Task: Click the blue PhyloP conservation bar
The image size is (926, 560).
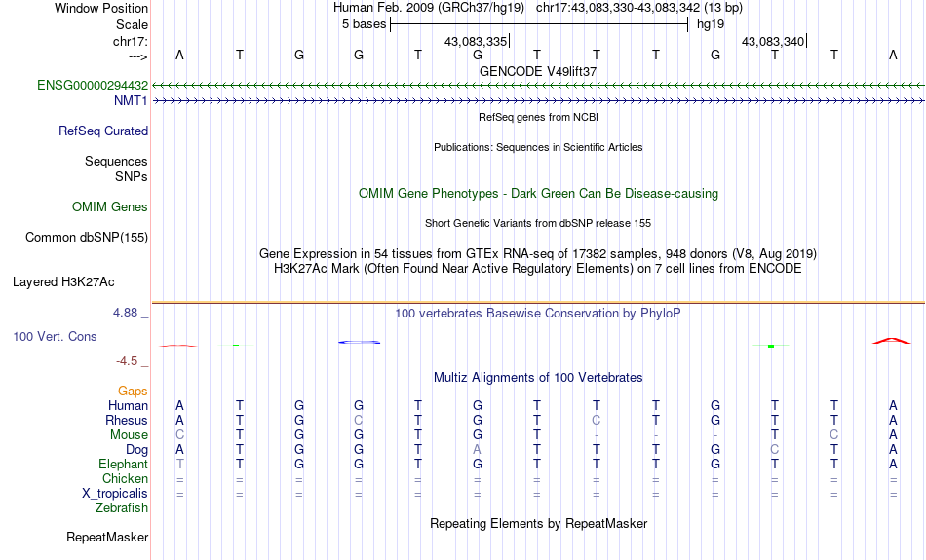Action: click(359, 342)
